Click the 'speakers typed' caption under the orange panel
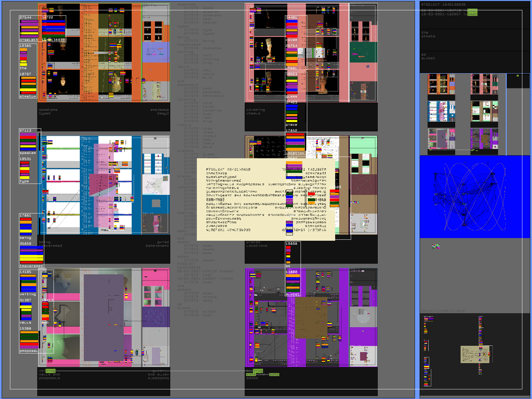The width and height of the screenshot is (532, 399). point(48,111)
